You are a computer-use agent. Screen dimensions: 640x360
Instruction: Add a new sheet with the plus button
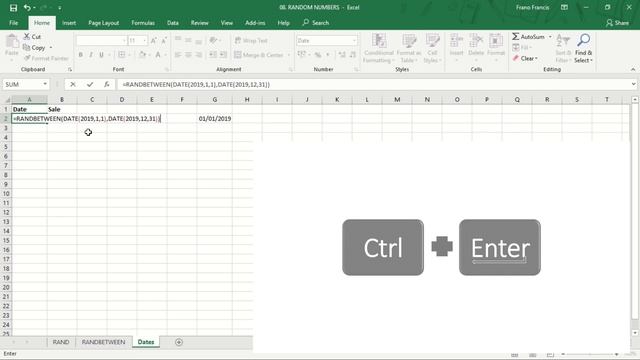pyautogui.click(x=179, y=342)
